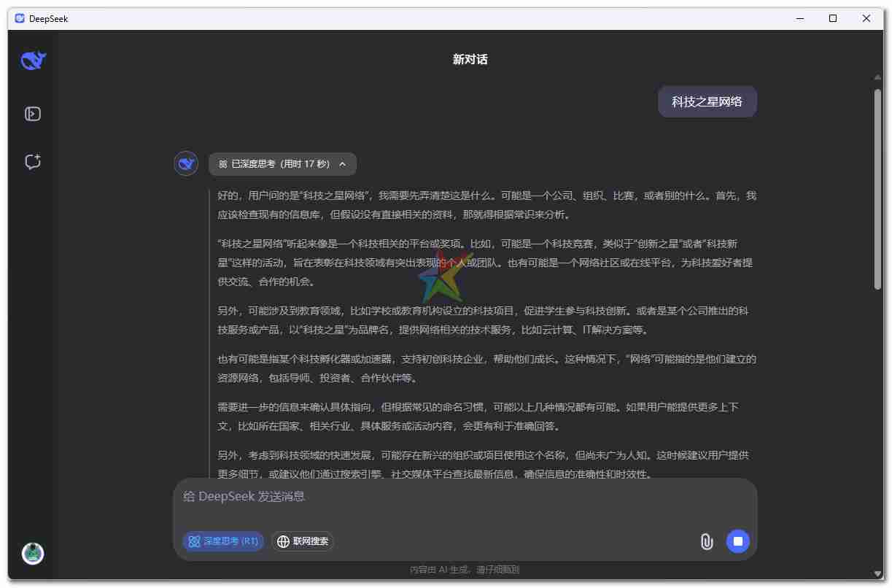Maximize the DeepSeek window
Screen dimensions: 892x588
[x=833, y=18]
